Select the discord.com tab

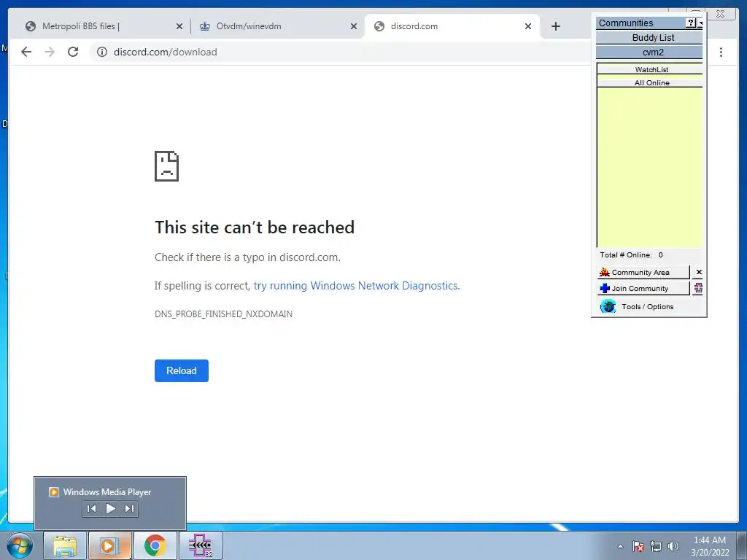tap(452, 26)
